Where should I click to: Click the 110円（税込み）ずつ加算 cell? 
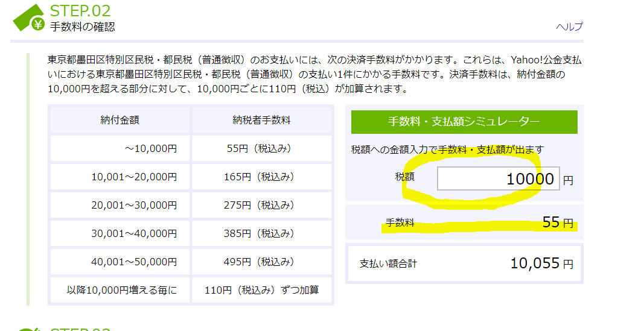click(261, 290)
